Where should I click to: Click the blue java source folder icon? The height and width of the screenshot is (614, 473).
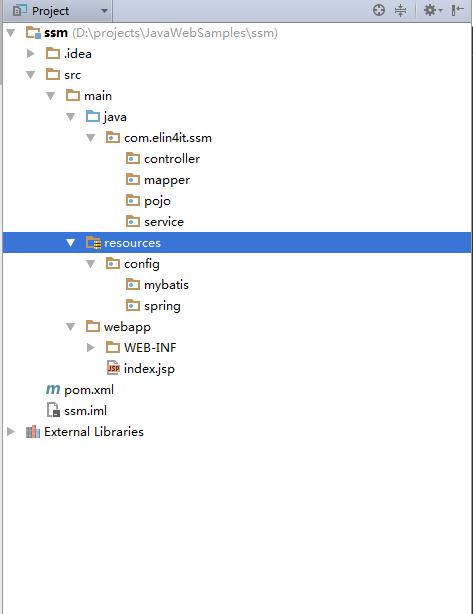click(x=93, y=116)
